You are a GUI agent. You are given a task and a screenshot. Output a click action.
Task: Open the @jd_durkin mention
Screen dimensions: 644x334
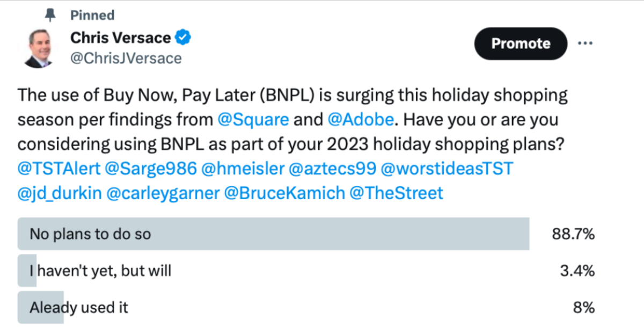[x=59, y=193]
